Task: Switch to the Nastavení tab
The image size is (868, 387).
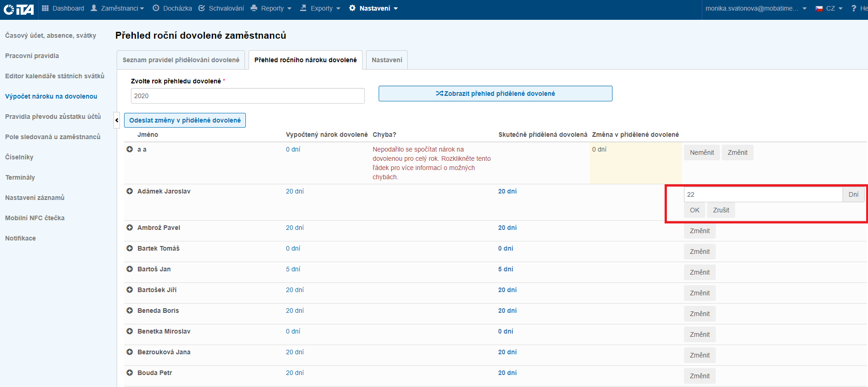Action: pos(386,60)
